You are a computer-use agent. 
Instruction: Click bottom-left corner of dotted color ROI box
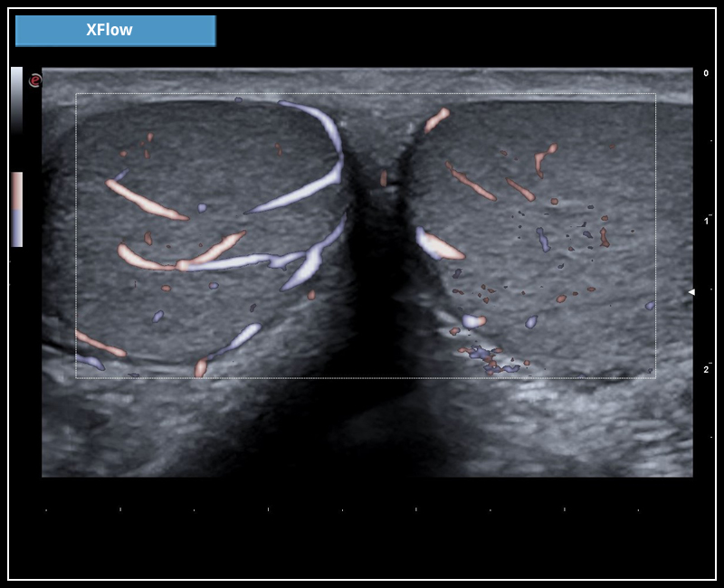coord(76,377)
